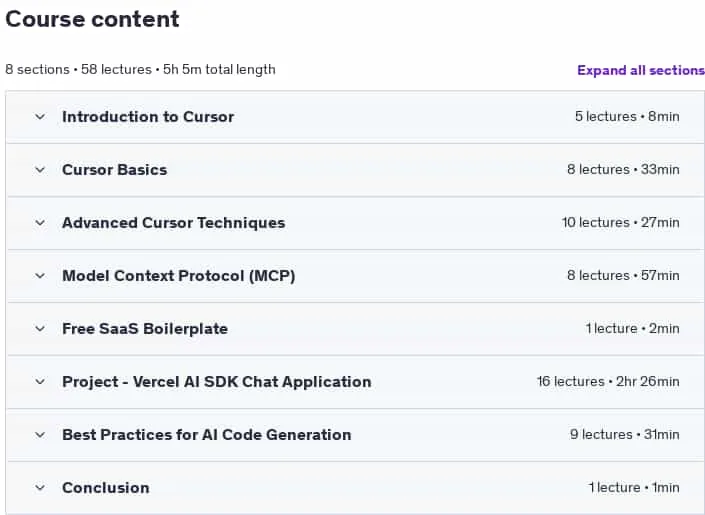705x515 pixels.
Task: Expand Model Context Protocol (MCP) chevron
Action: coord(40,276)
